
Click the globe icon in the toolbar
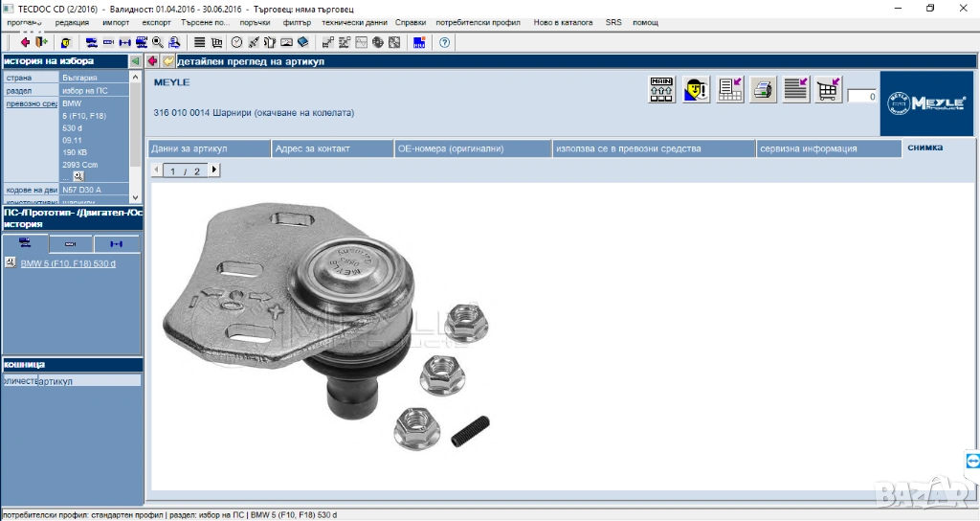pos(378,42)
